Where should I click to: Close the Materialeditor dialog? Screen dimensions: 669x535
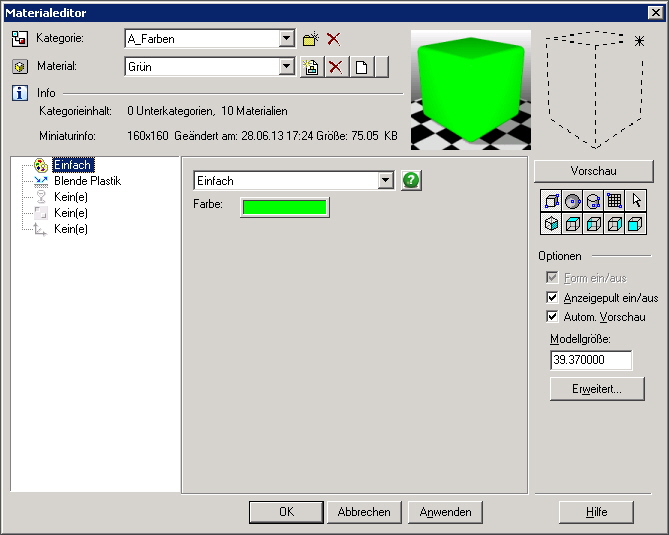[x=656, y=13]
